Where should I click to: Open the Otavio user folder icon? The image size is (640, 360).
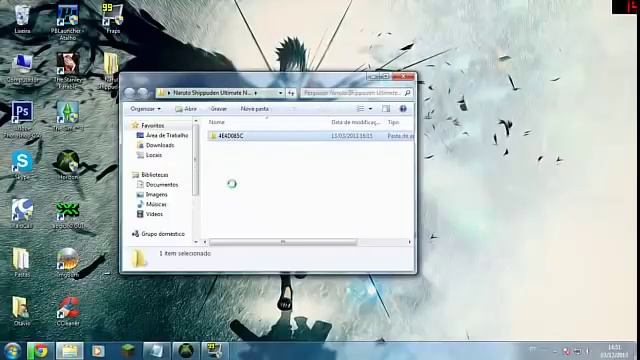click(x=22, y=311)
